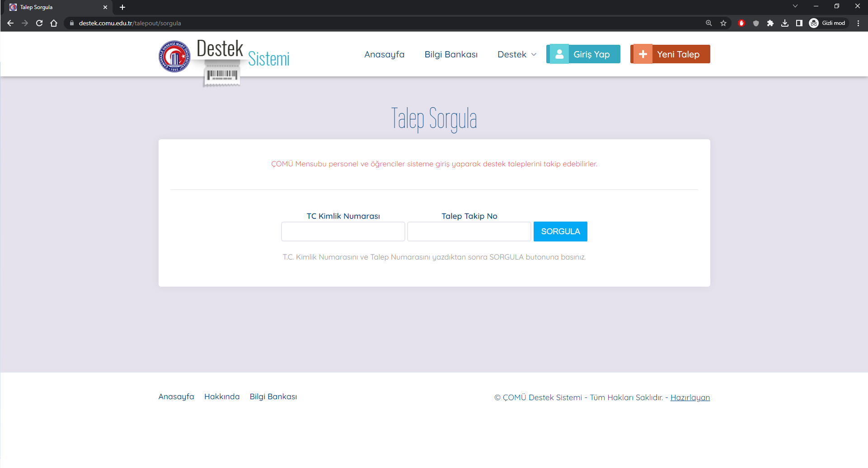Viewport: 868px width, 468px height.
Task: Open Bilgi Bankası in the top navigation
Action: pos(451,54)
